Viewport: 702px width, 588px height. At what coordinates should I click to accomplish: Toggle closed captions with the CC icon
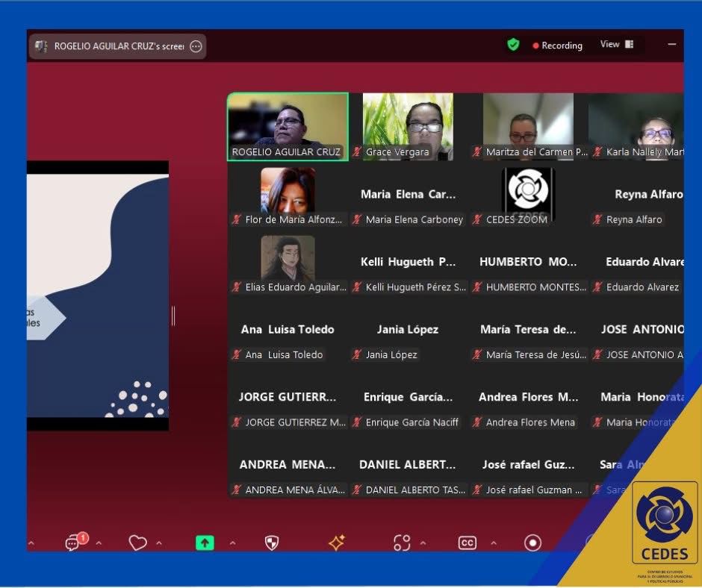pos(468,543)
